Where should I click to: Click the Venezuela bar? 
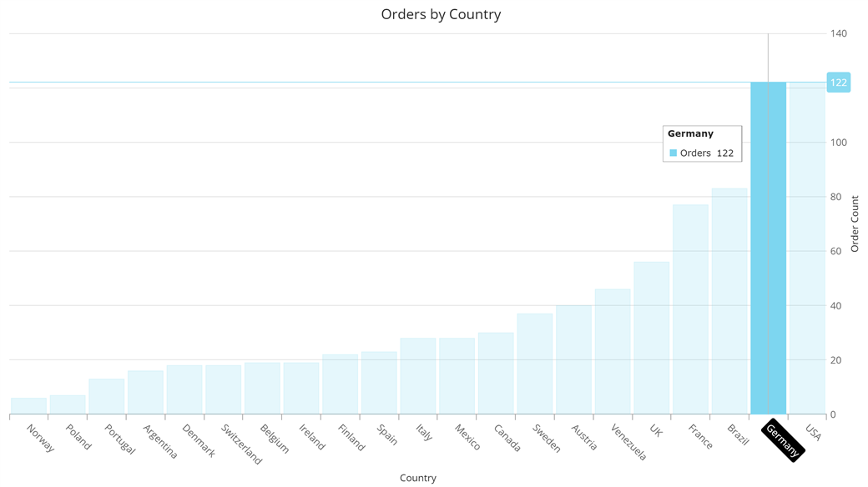coord(613,352)
